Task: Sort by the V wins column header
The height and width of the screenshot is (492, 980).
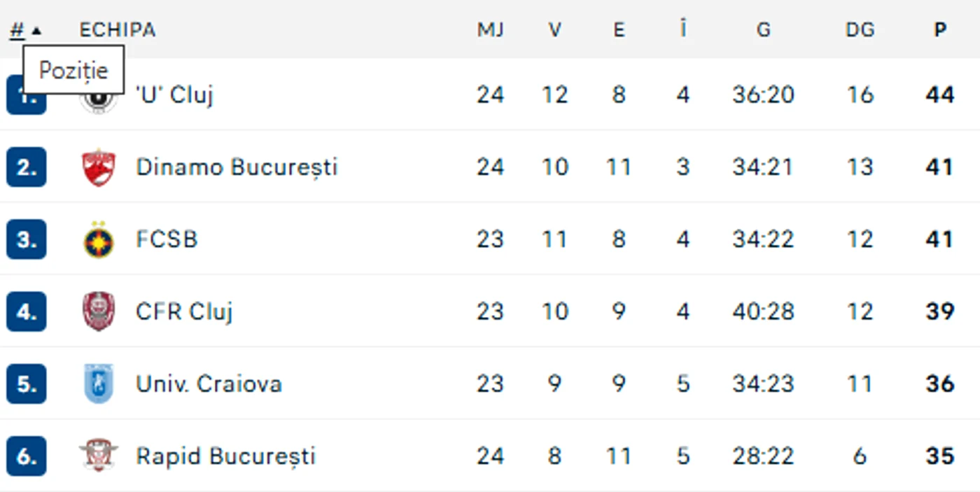Action: click(x=554, y=30)
